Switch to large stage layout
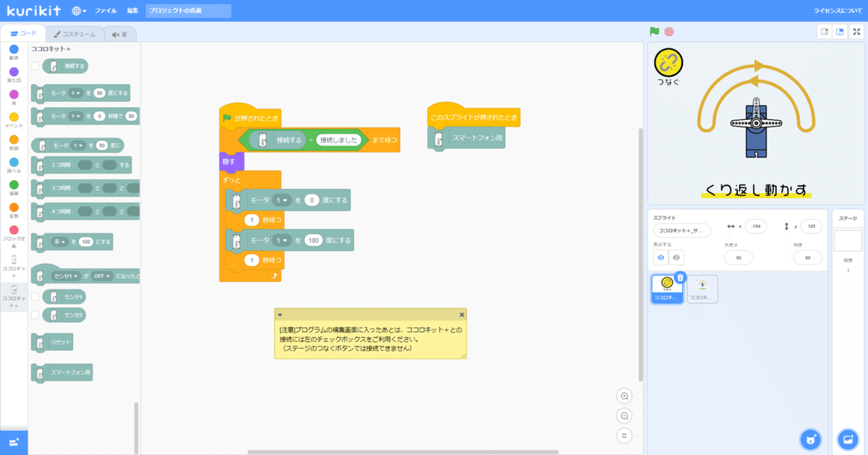This screenshot has width=868, height=455. [x=839, y=32]
